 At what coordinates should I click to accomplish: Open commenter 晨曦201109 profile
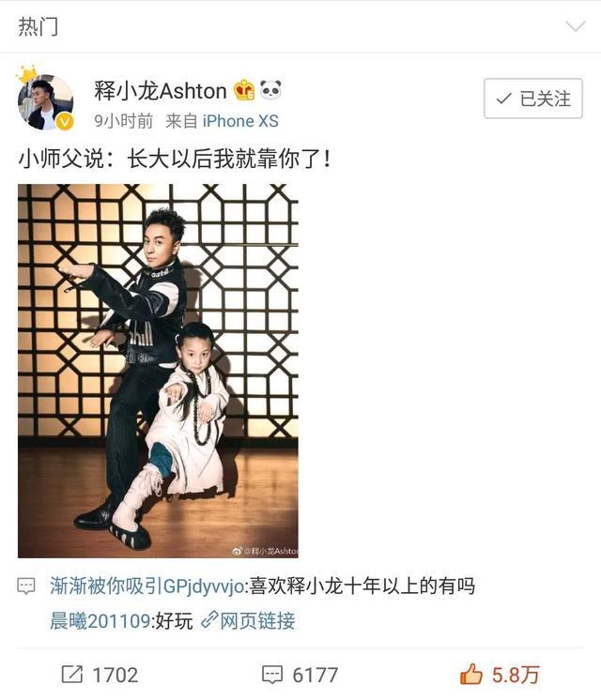100,620
